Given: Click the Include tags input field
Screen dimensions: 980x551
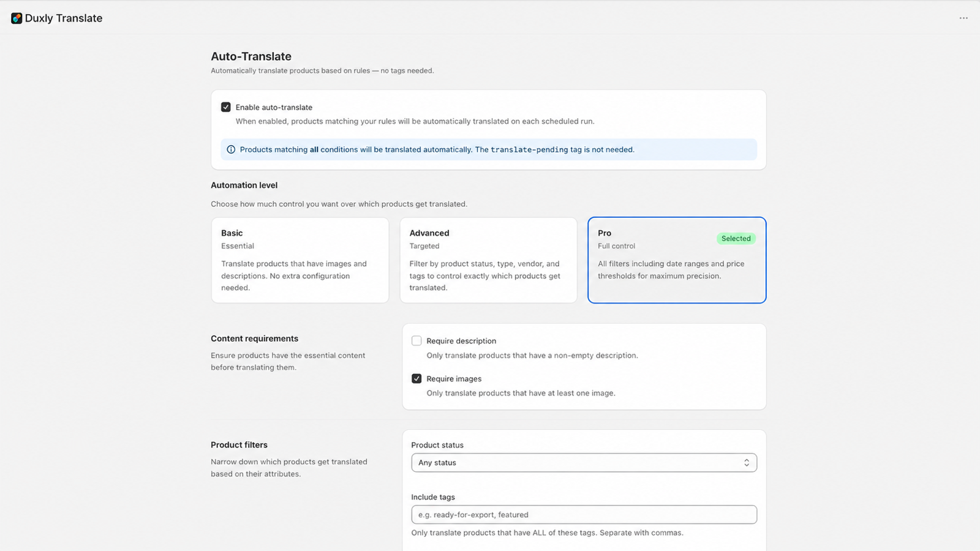Looking at the screenshot, I should tap(584, 515).
